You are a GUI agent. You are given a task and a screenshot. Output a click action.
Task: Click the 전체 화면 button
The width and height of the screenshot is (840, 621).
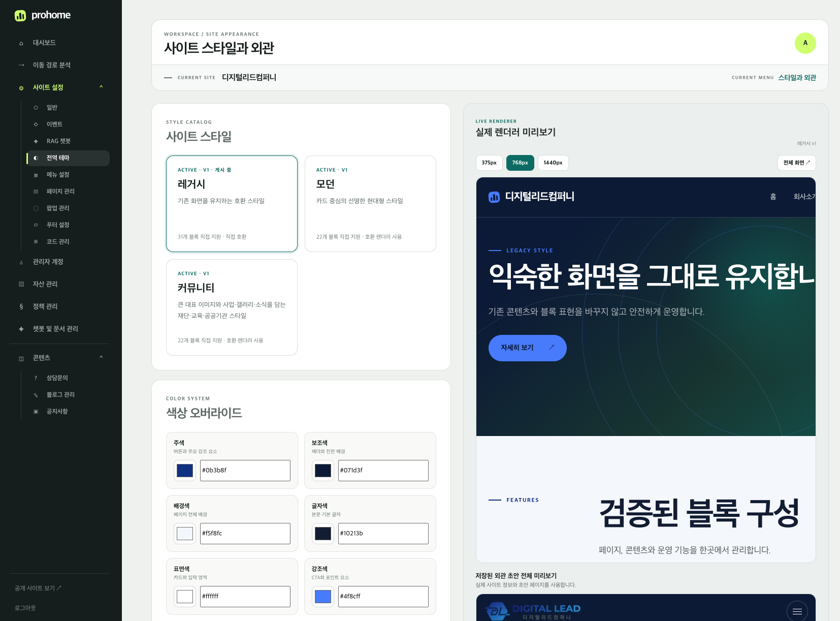(x=796, y=163)
